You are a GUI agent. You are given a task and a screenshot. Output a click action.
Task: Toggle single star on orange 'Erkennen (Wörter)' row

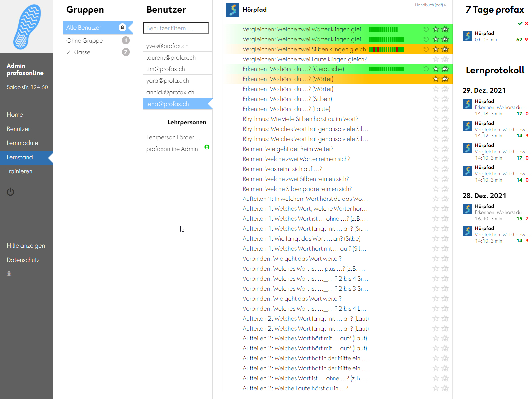click(436, 79)
